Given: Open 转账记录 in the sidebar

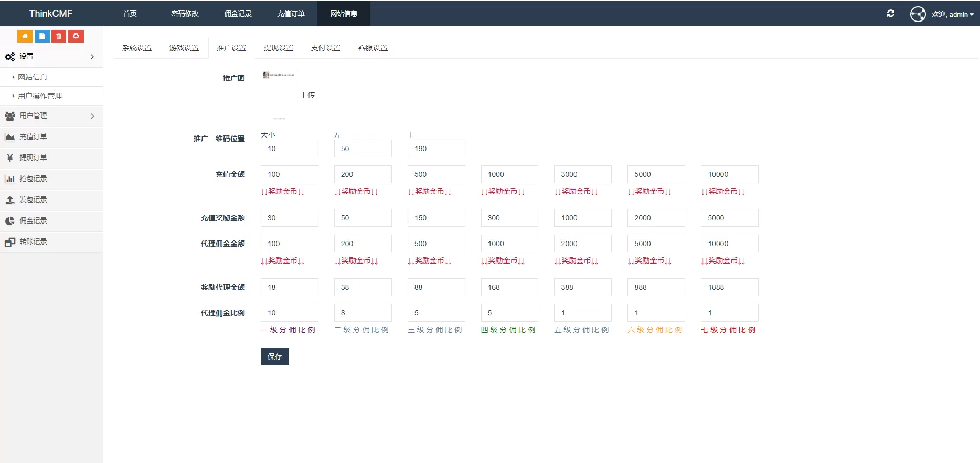Looking at the screenshot, I should (33, 242).
